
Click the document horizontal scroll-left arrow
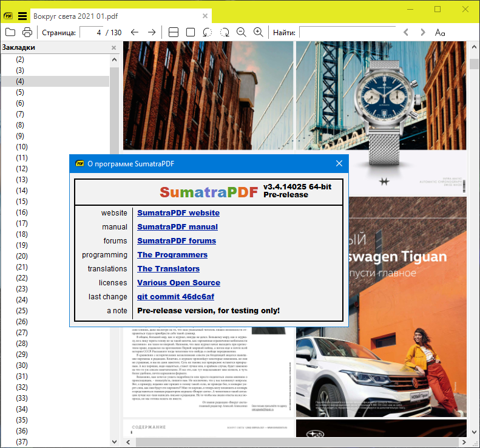128,442
